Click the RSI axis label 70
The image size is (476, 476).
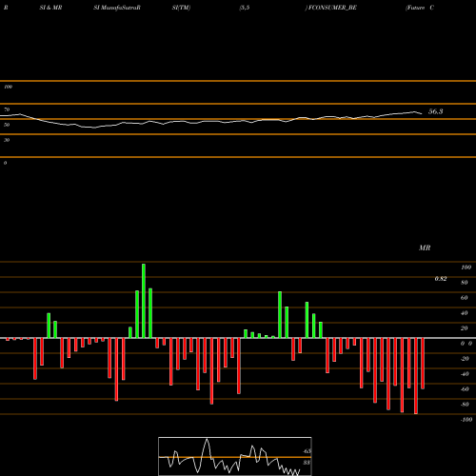(x=7, y=109)
